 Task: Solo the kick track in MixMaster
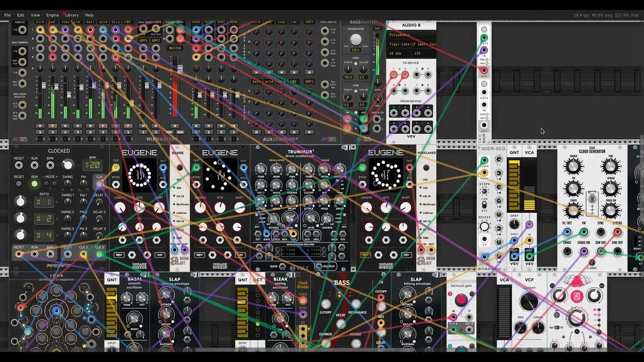[40, 132]
